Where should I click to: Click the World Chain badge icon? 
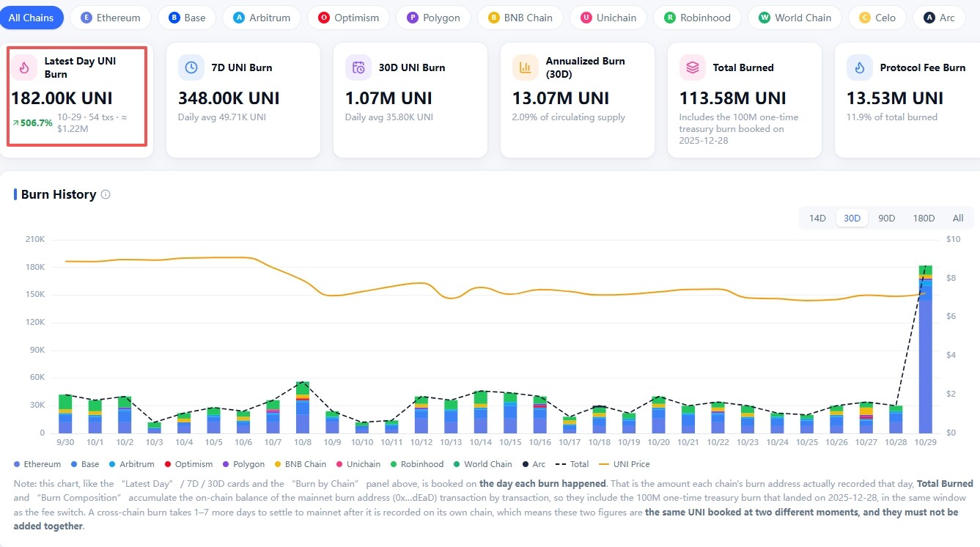pos(765,18)
